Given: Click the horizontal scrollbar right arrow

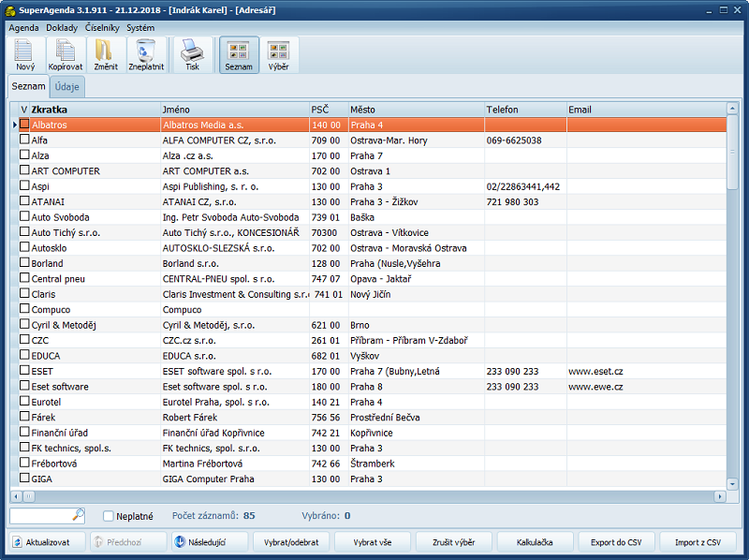Looking at the screenshot, I should (x=720, y=496).
